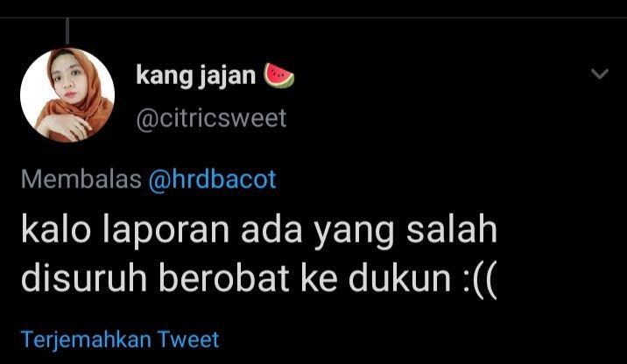Viewport: 627px width, 364px height.
Task: Click the word "kalo" starting the tweet
Action: coord(56,228)
